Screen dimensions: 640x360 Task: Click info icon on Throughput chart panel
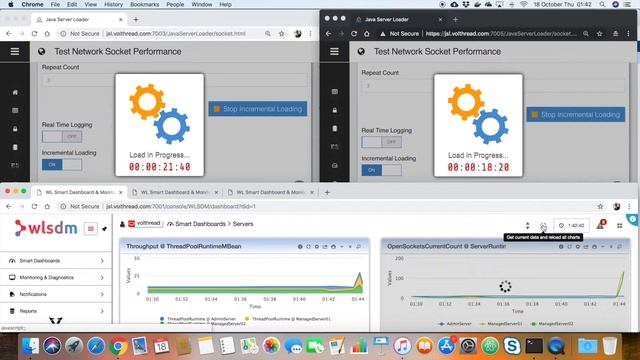300,247
